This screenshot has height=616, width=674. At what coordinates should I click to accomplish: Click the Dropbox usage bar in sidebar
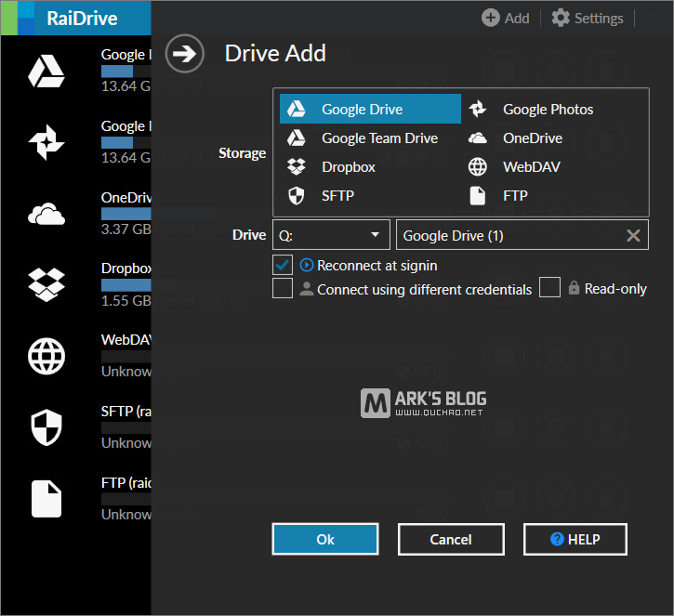pos(126,285)
